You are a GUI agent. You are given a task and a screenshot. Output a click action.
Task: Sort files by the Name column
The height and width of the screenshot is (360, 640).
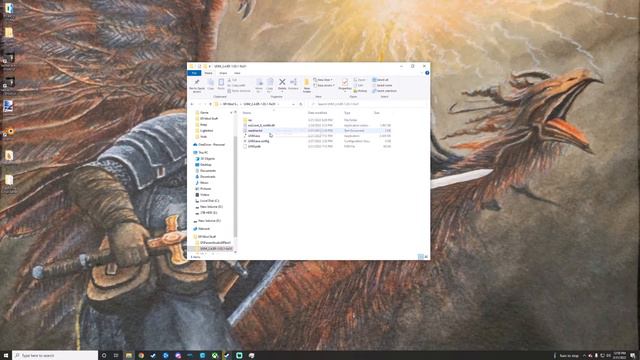coord(247,113)
